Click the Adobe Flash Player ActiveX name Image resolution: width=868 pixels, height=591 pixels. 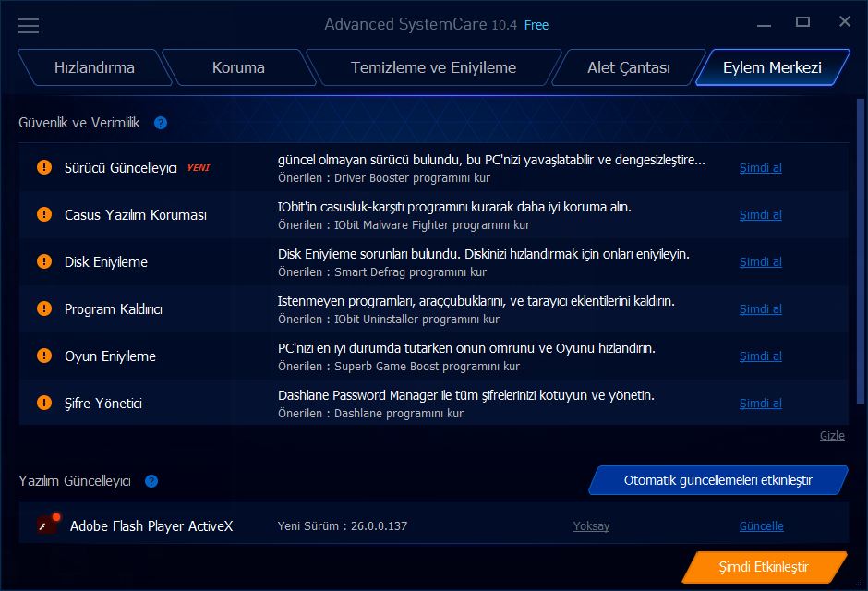[x=151, y=525]
